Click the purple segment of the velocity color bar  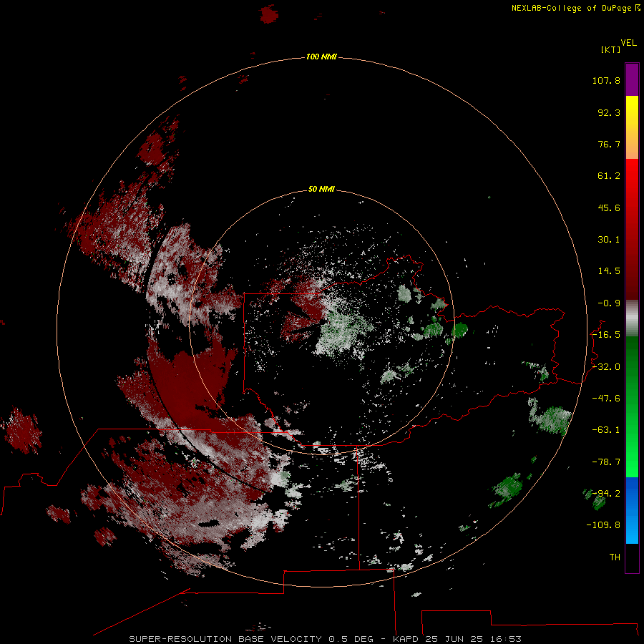click(632, 79)
